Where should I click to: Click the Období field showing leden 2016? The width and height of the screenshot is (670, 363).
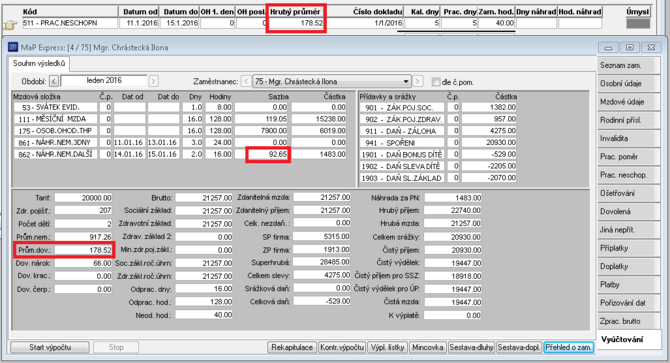(104, 81)
